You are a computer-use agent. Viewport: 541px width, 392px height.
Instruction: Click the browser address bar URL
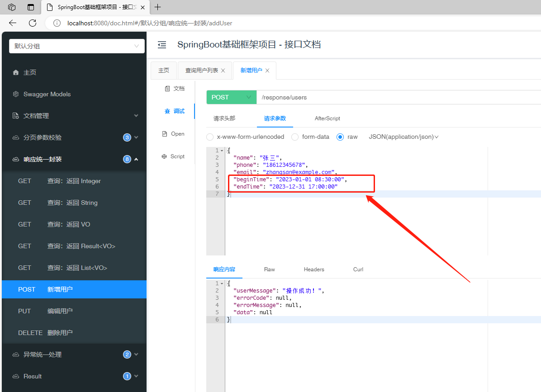click(x=150, y=23)
